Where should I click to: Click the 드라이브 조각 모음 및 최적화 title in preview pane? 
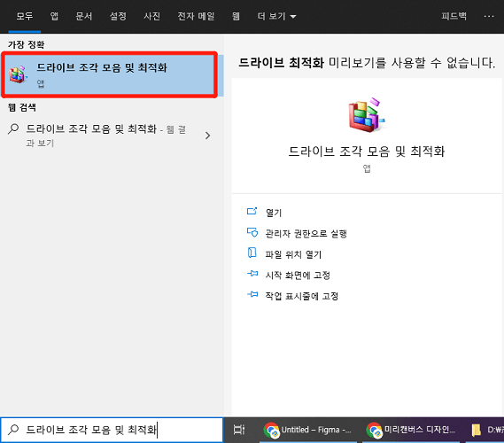(x=367, y=152)
